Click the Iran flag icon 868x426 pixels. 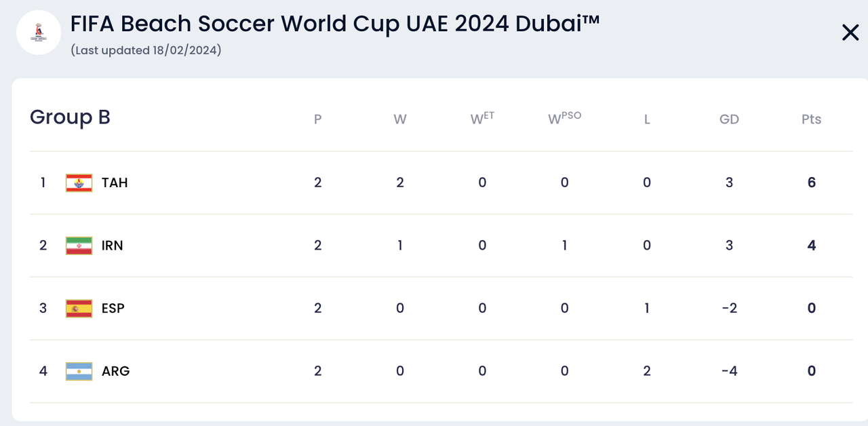click(x=79, y=246)
